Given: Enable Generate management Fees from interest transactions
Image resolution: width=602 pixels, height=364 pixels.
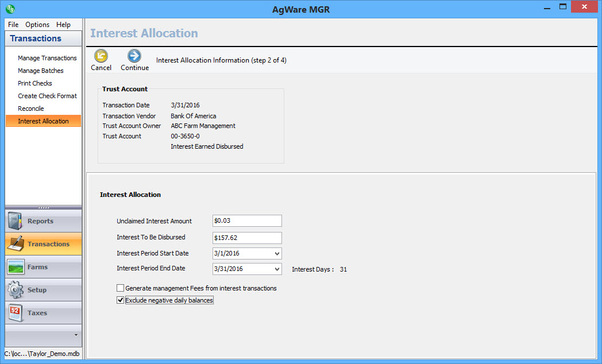Looking at the screenshot, I should [x=121, y=288].
